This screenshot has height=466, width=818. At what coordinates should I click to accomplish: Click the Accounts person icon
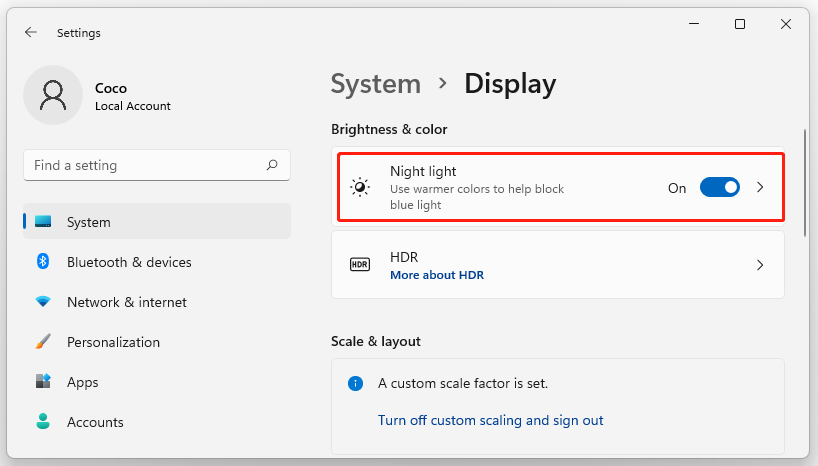tap(43, 421)
